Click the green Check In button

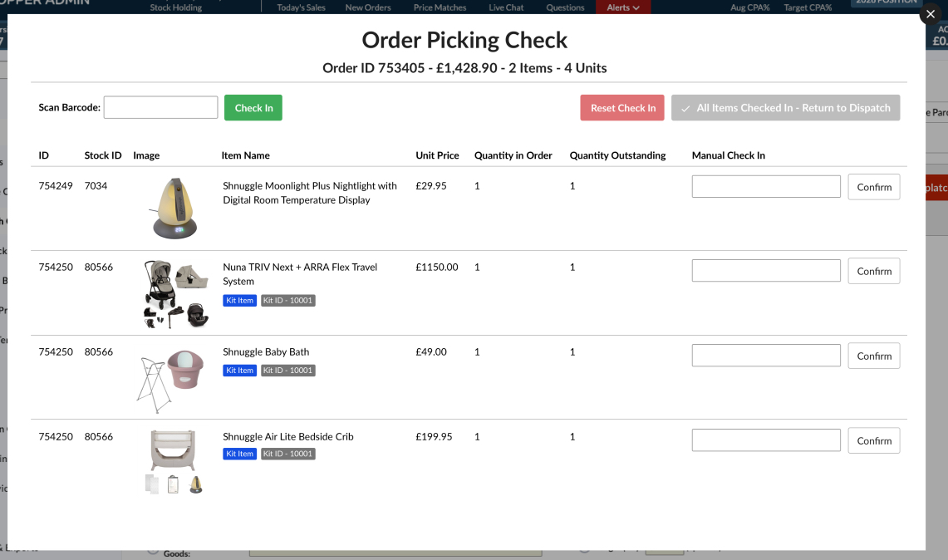coord(253,108)
